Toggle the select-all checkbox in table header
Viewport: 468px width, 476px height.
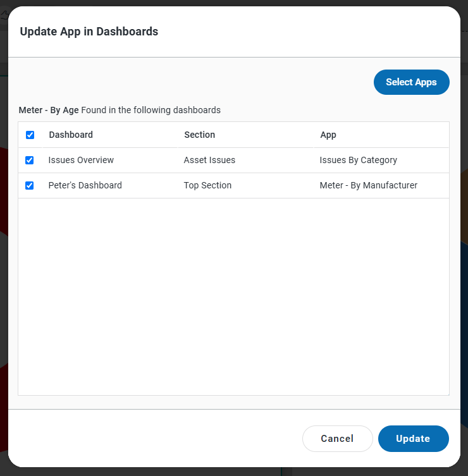pyautogui.click(x=30, y=135)
